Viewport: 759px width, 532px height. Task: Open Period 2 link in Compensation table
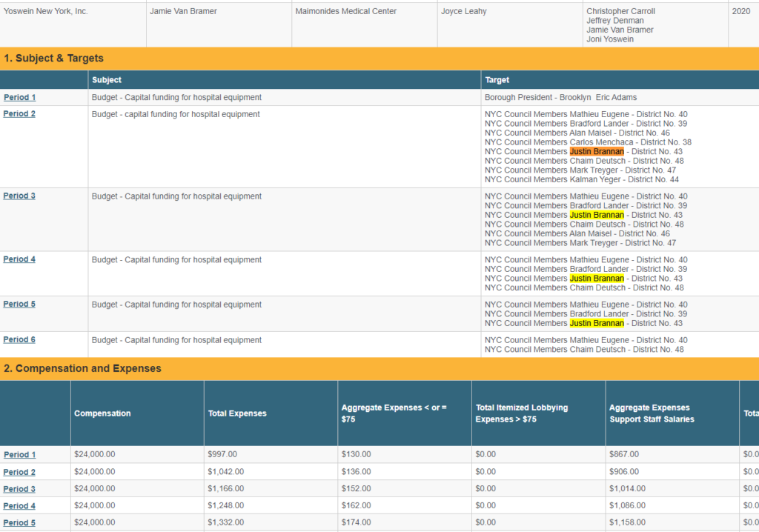point(19,473)
